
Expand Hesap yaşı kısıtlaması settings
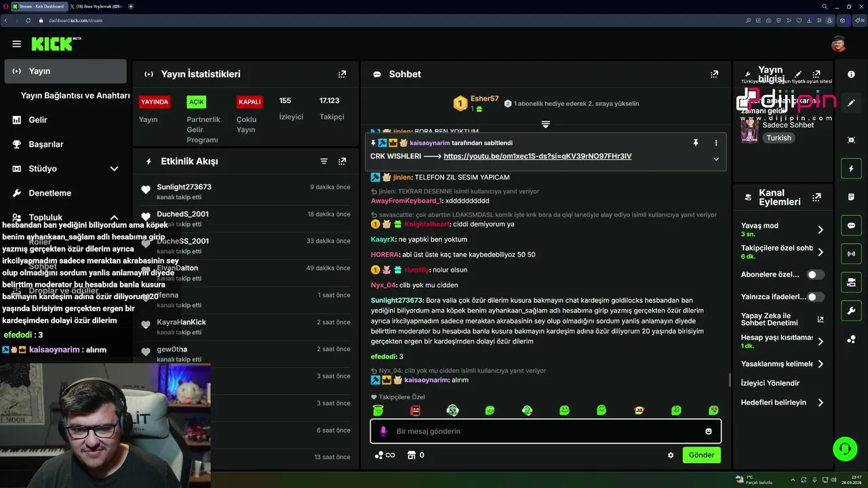click(x=820, y=342)
